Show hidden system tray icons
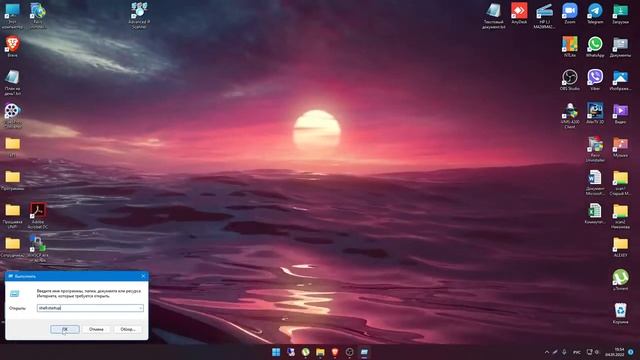Screen dimensions: 640x360 pyautogui.click(x=547, y=352)
